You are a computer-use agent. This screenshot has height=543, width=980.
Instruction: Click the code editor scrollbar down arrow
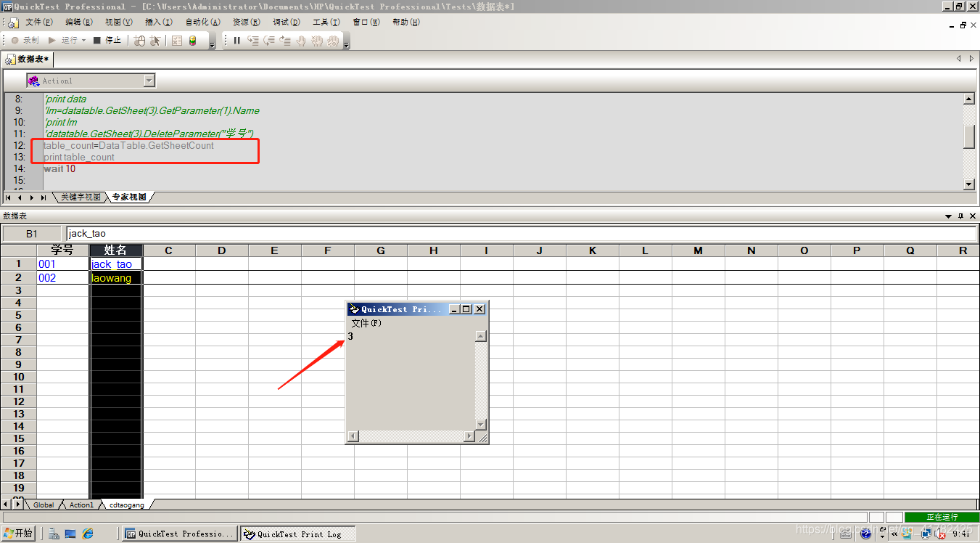point(969,184)
